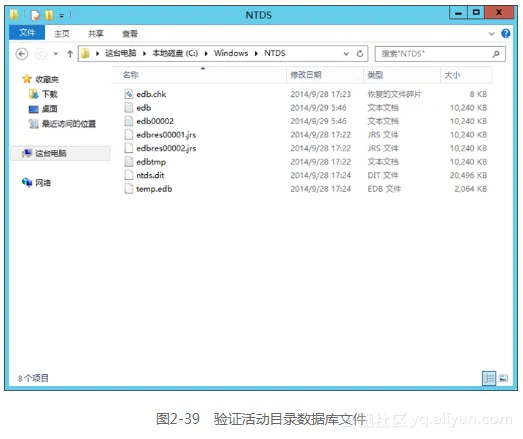Image resolution: width=523 pixels, height=439 pixels.
Task: Click the 2,064 KB size value
Action: click(471, 188)
